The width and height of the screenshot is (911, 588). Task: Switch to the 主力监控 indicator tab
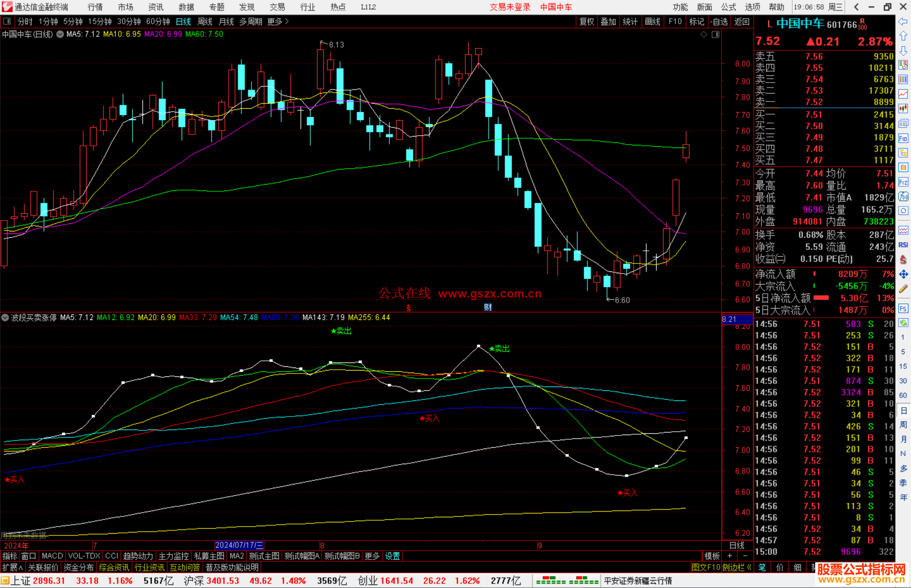click(x=173, y=556)
